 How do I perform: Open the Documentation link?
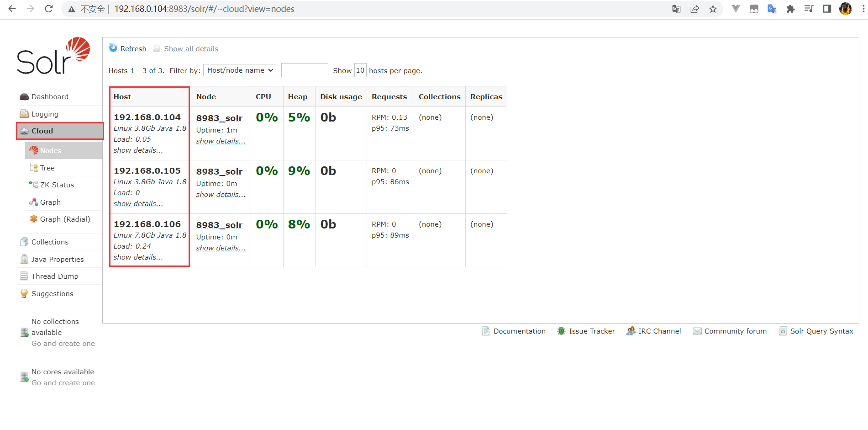pyautogui.click(x=519, y=331)
